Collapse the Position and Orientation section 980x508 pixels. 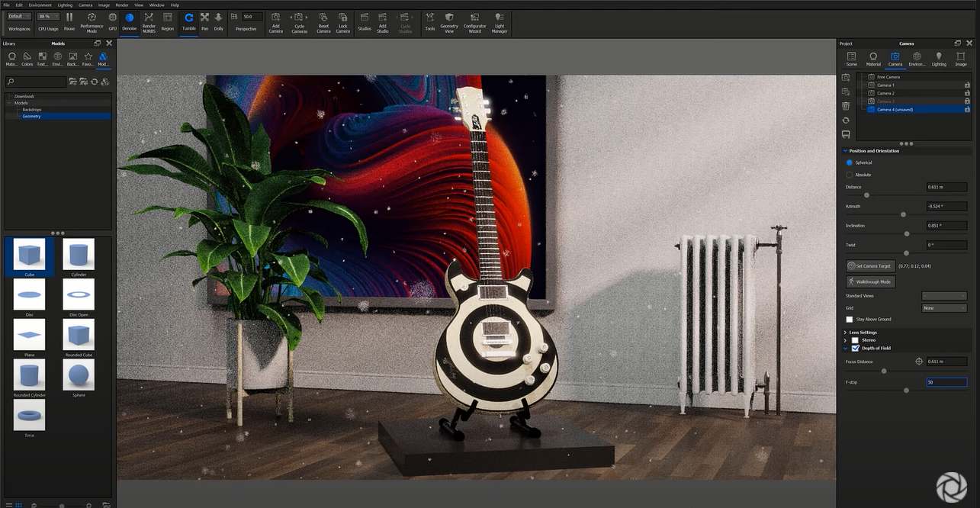(x=844, y=150)
